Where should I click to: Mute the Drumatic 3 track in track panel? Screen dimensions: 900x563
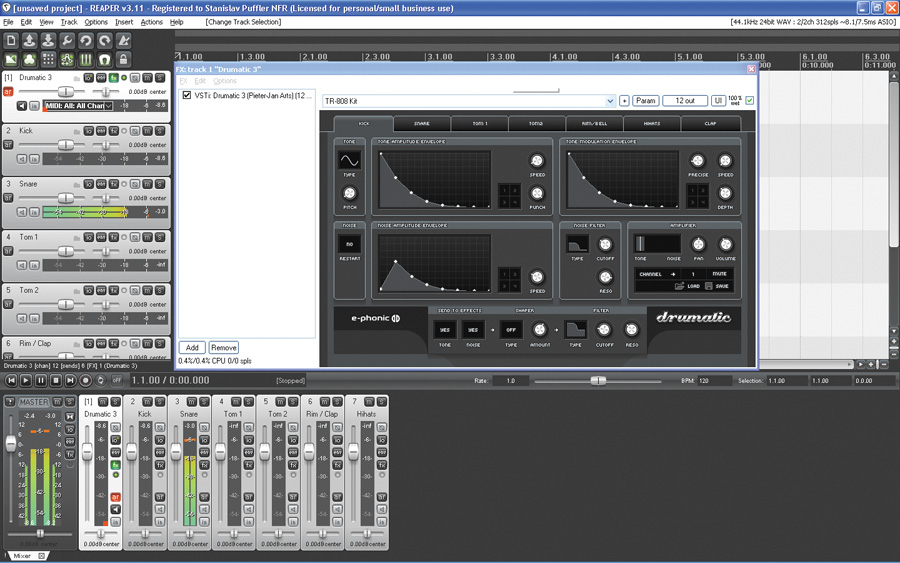148,77
